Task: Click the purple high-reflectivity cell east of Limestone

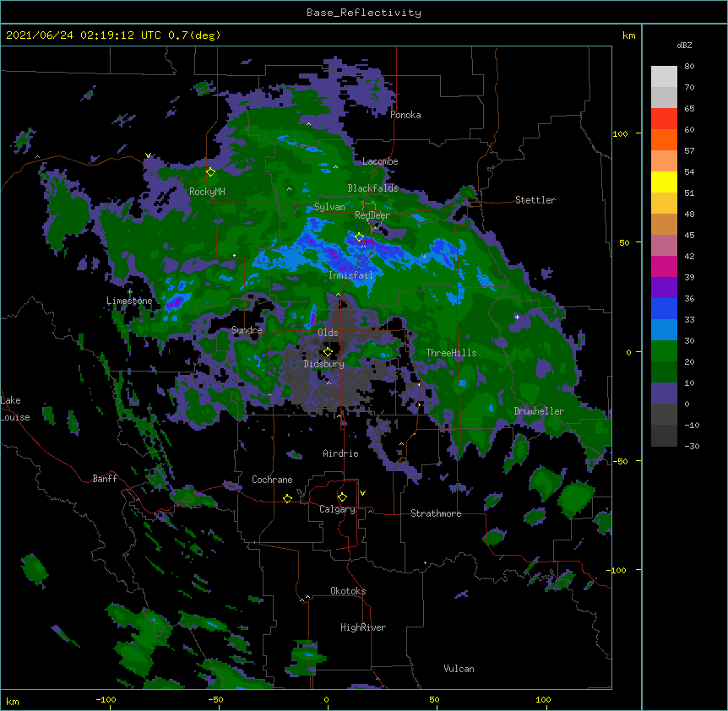Action: coord(176,302)
